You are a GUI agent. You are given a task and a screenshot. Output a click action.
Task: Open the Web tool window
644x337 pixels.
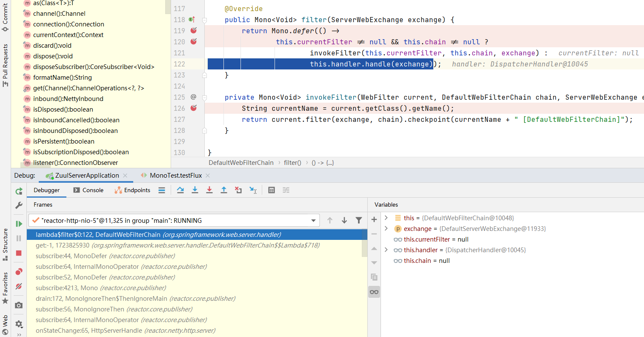[5, 325]
